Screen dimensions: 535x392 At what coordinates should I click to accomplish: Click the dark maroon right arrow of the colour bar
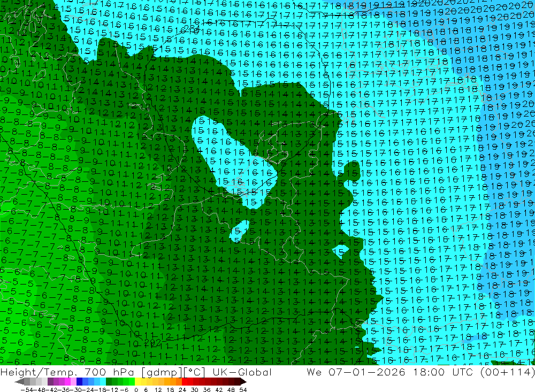pyautogui.click(x=243, y=381)
